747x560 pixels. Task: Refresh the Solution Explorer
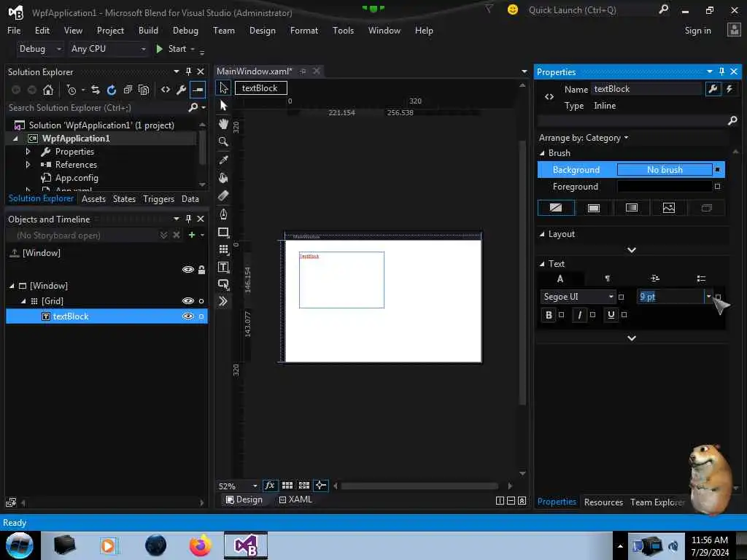pyautogui.click(x=112, y=90)
